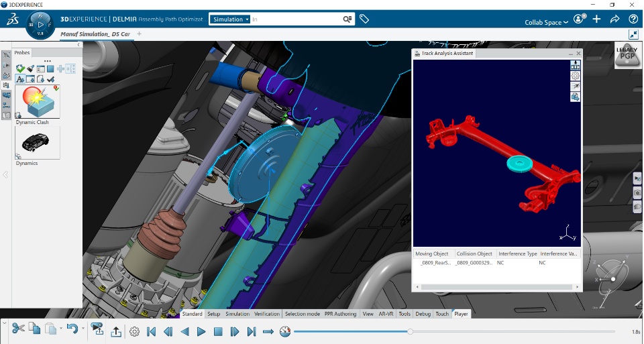Click the share arrow icon
Screen dimensions: 644x344
pos(615,19)
